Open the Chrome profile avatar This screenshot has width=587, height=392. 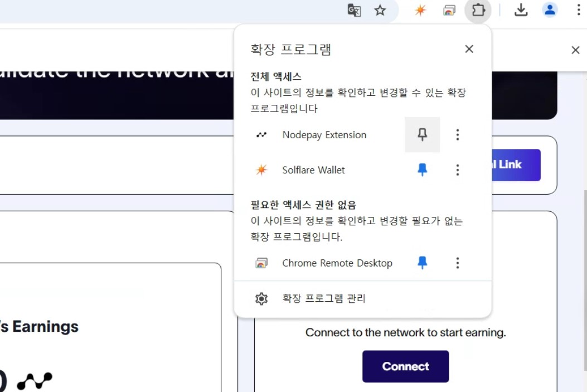tap(550, 10)
